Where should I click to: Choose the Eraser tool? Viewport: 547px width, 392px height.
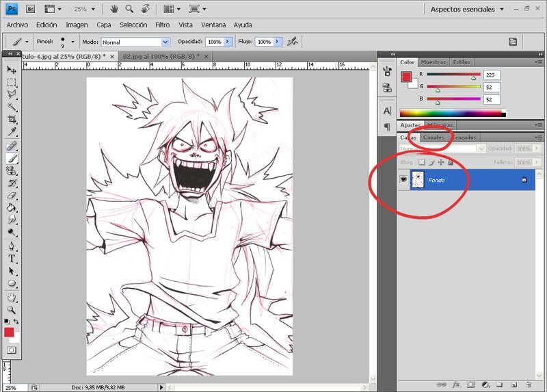click(12, 196)
